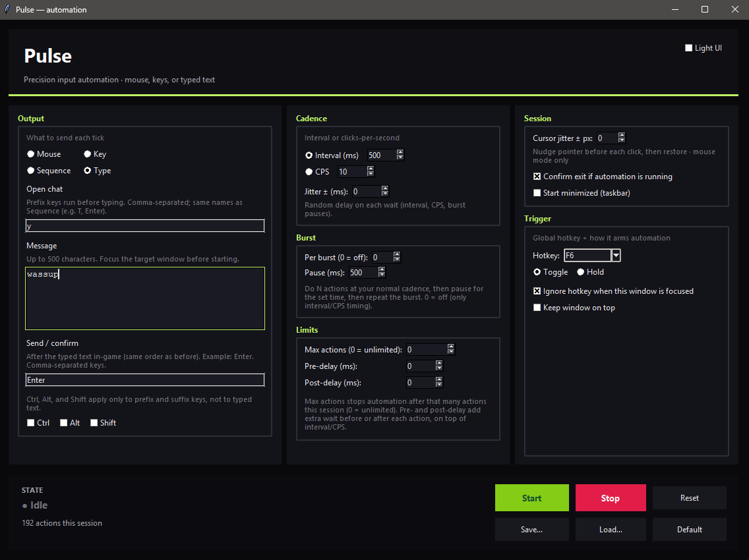749x560 pixels.
Task: Click in the Message text area
Action: coord(145,298)
